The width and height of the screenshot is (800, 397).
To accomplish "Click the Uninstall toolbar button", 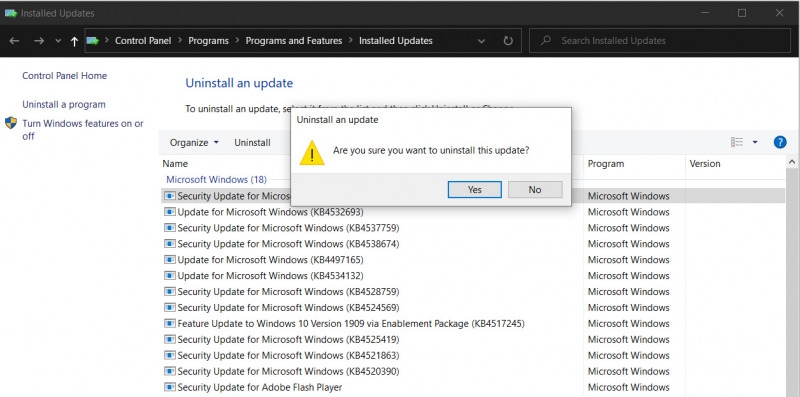I will pyautogui.click(x=252, y=143).
